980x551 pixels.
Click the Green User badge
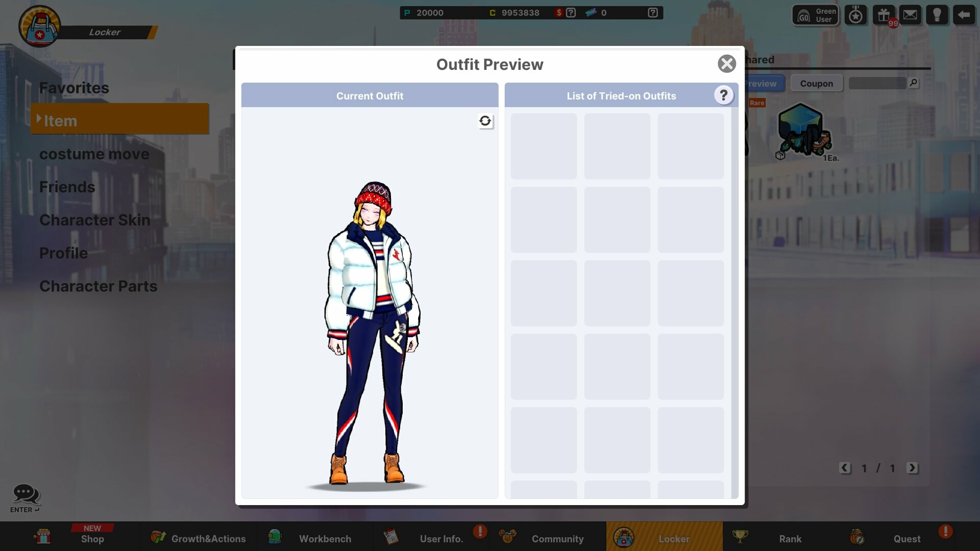coord(815,15)
